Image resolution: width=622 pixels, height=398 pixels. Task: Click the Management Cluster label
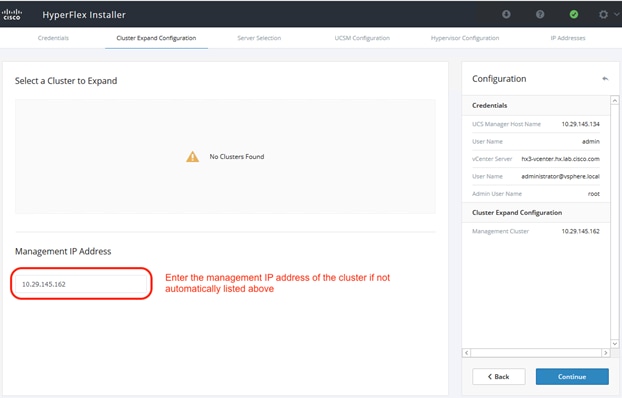click(x=500, y=231)
